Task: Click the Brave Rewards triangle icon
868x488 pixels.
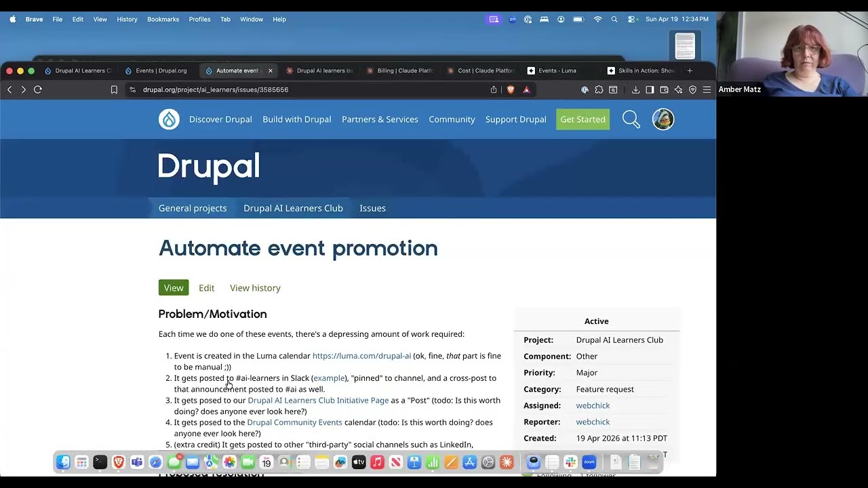Action: point(526,89)
